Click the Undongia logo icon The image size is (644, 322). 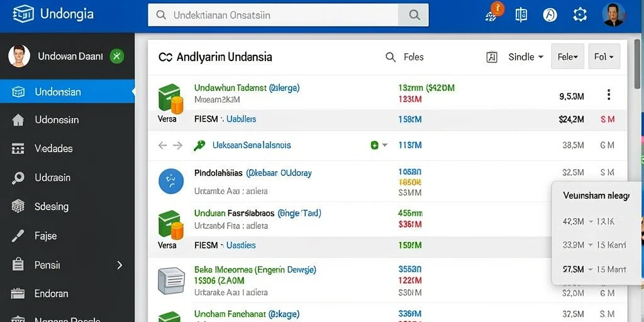23,15
